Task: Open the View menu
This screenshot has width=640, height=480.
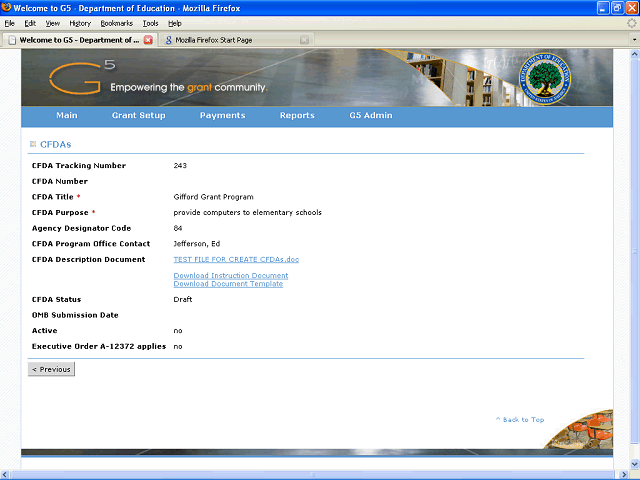Action: click(52, 23)
